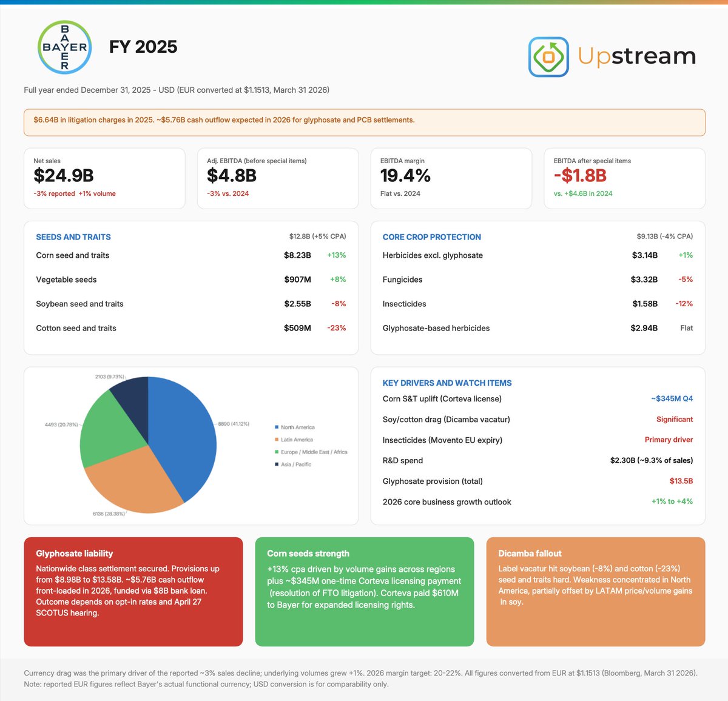Open the green Corn seeds strength card
Screen dimensions: 728x701
click(x=365, y=592)
